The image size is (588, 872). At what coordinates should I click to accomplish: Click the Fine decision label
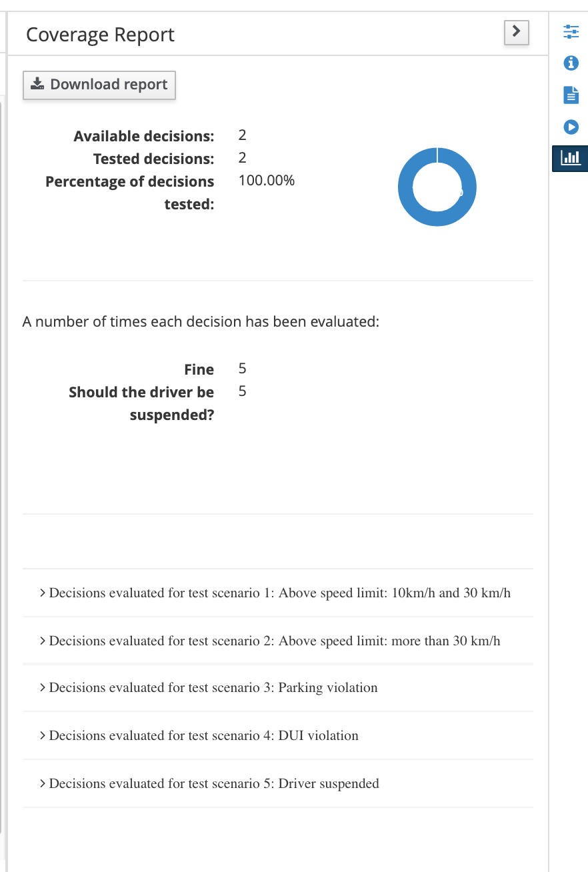199,369
